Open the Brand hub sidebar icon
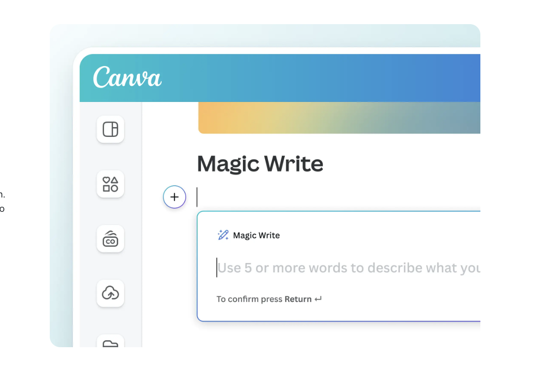 tap(110, 239)
